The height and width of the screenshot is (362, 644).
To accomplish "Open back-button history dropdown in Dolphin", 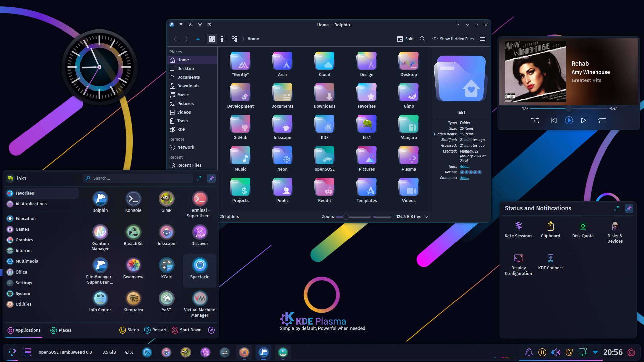I will [178, 43].
